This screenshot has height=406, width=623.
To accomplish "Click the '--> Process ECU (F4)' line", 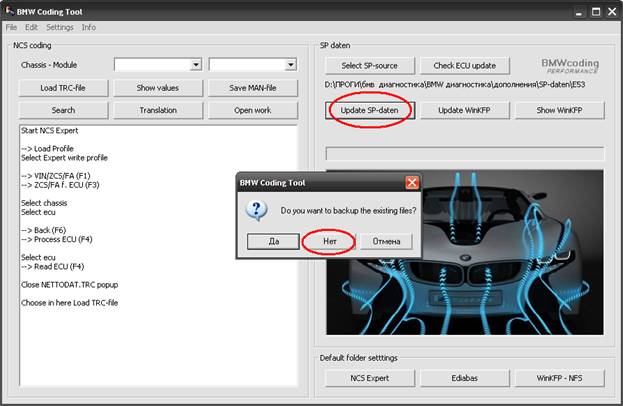I will pyautogui.click(x=56, y=239).
